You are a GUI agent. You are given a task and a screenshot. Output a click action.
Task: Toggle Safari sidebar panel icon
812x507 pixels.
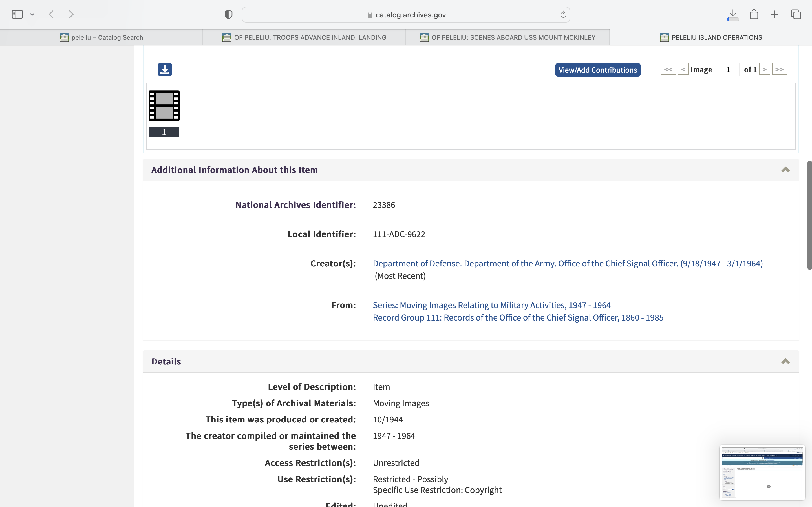coord(17,14)
